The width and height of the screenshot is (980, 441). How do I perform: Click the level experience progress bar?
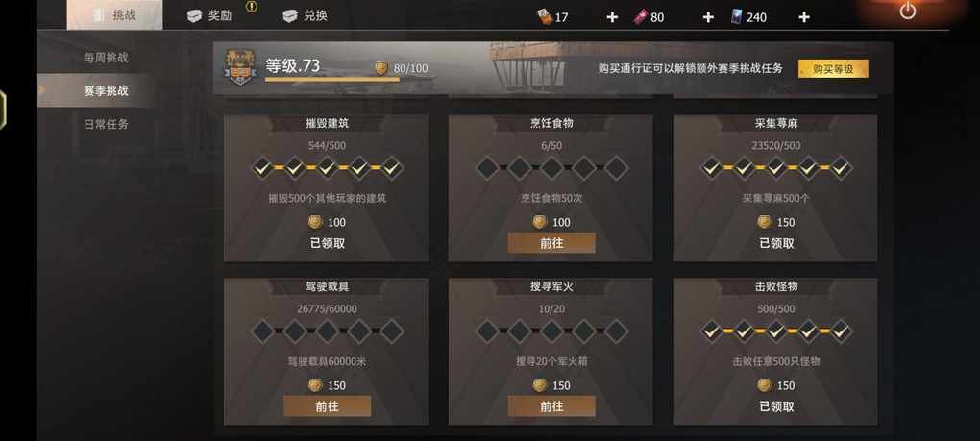(x=331, y=80)
